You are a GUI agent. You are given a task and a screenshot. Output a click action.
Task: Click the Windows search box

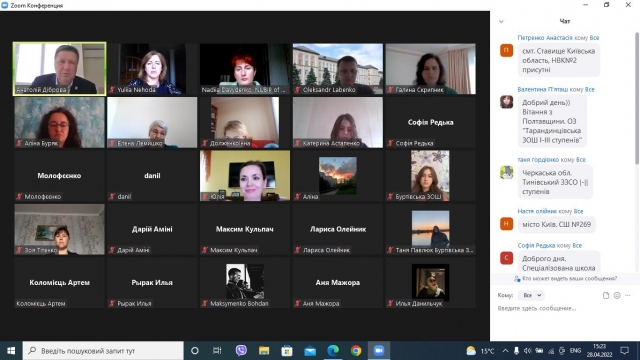103,351
